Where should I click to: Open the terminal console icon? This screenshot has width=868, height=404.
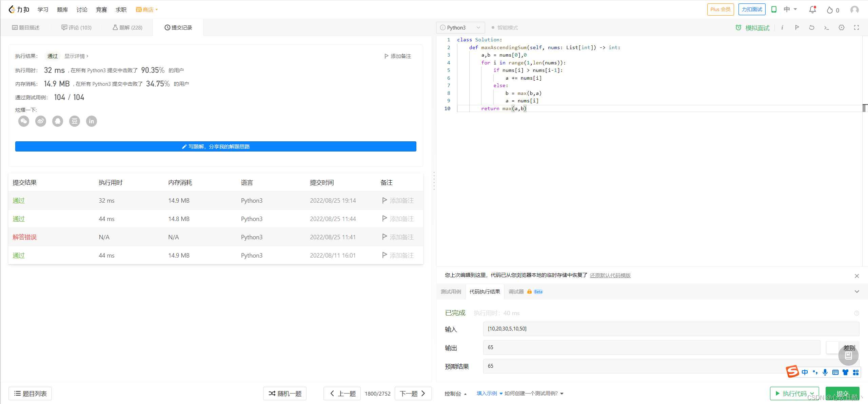pyautogui.click(x=827, y=27)
